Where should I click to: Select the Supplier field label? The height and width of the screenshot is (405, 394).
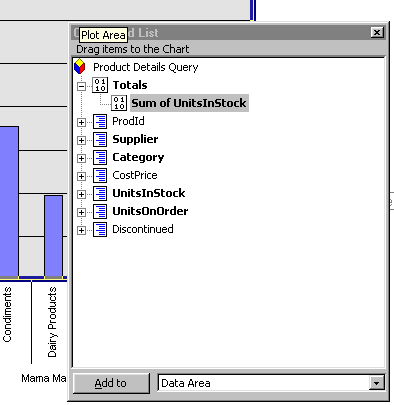(135, 139)
